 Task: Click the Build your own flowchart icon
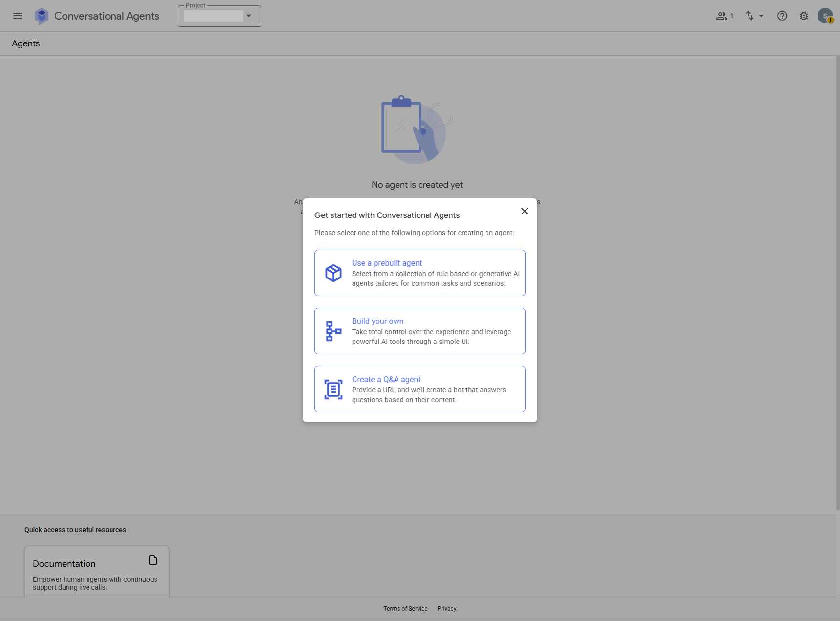point(333,331)
